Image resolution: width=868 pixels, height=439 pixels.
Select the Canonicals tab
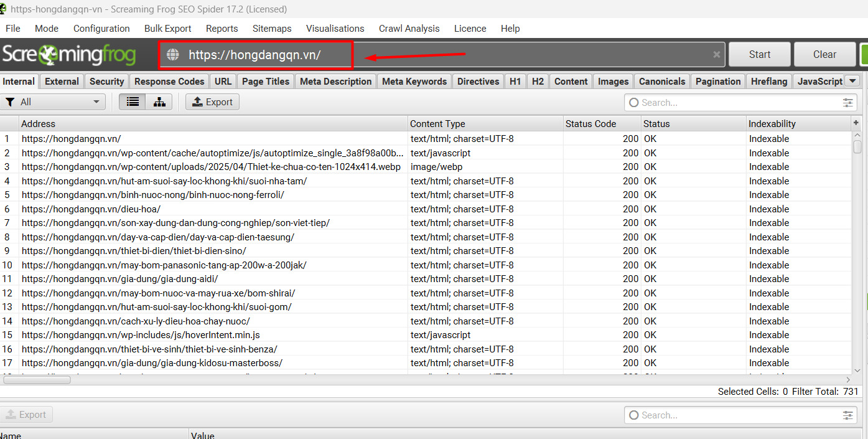pos(662,82)
